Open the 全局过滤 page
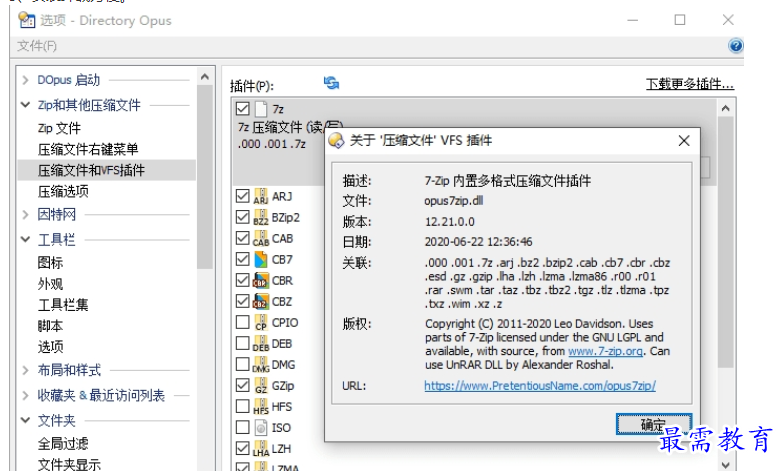This screenshot has width=781, height=471. tap(63, 443)
